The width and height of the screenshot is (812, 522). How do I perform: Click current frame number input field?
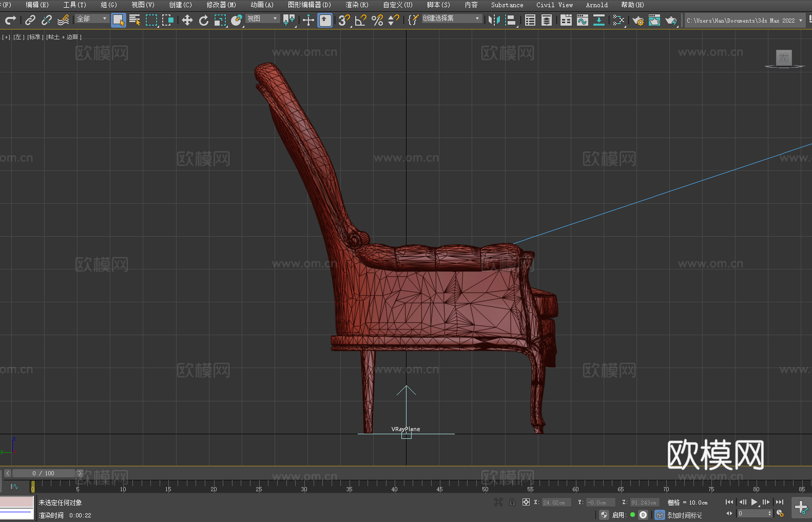(752, 513)
